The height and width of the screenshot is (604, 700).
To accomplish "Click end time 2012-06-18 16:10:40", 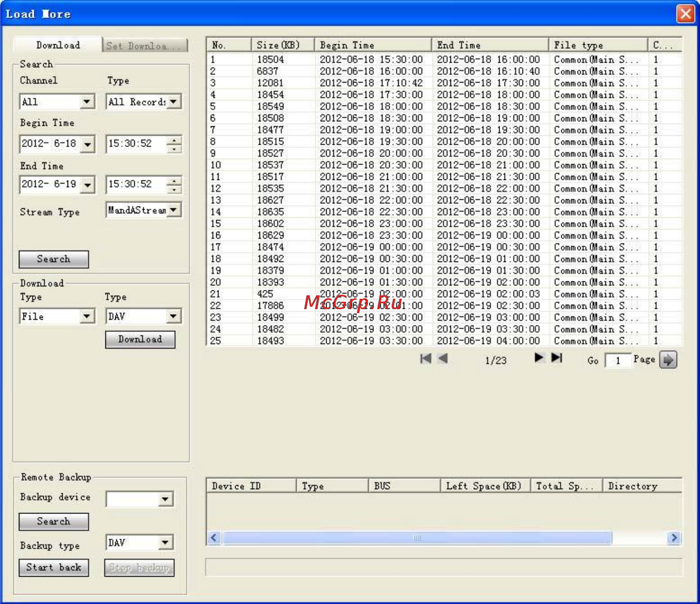I will (x=488, y=71).
